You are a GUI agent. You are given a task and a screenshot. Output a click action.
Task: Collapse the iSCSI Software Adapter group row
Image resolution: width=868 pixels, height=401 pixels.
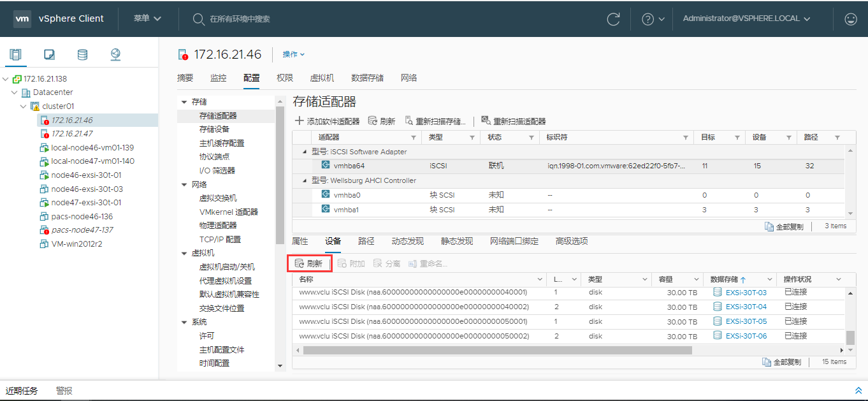click(304, 152)
